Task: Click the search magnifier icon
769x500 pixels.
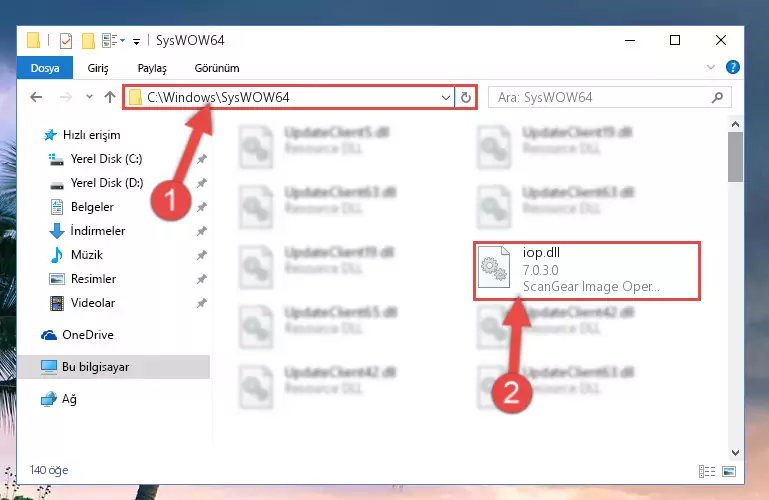Action: [718, 98]
